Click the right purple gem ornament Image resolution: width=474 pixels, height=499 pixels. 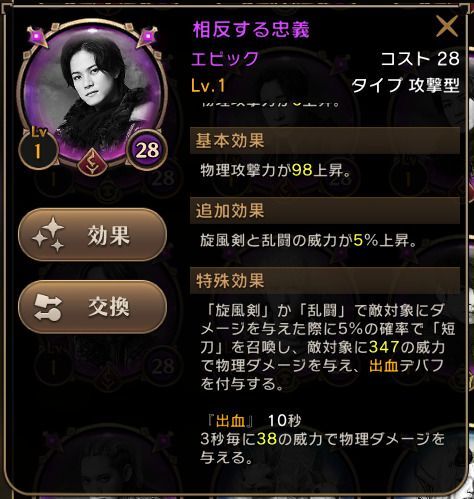click(148, 36)
